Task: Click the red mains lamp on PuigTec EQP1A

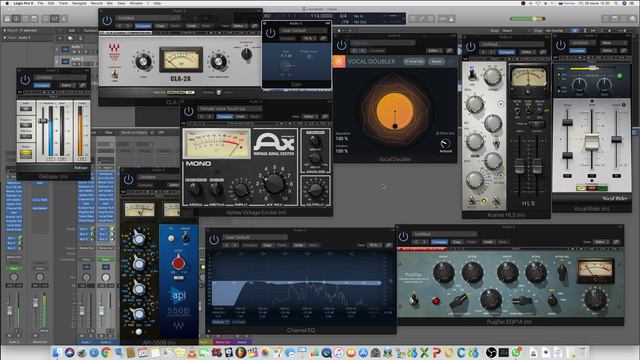Action: click(436, 301)
